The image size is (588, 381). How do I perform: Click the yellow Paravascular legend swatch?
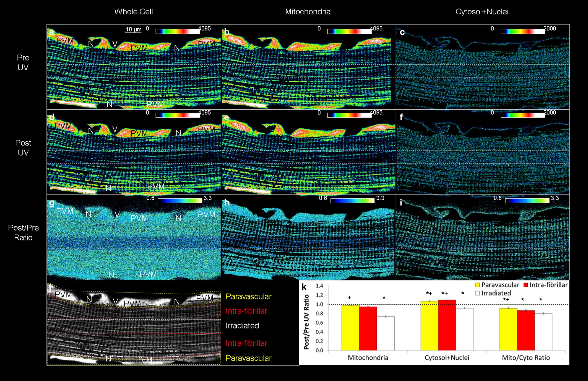(477, 285)
